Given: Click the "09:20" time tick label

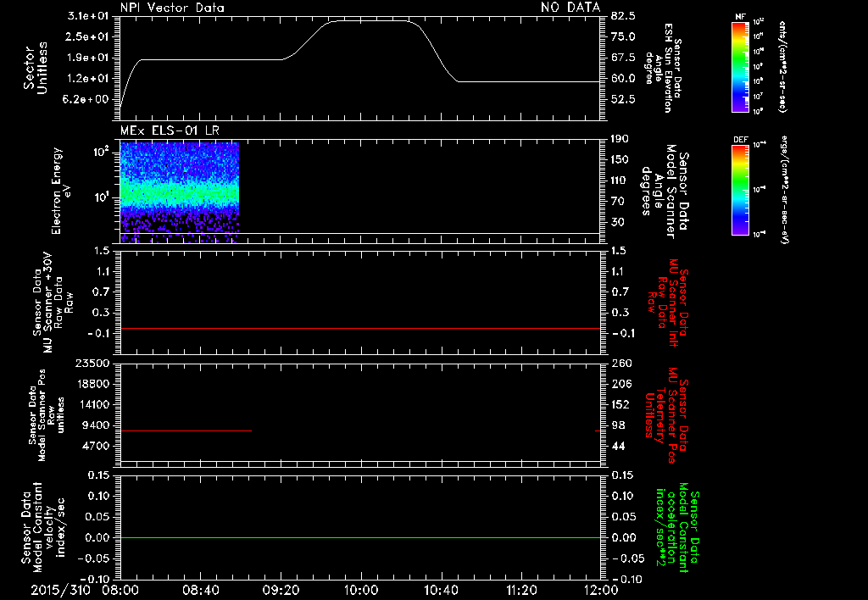Looking at the screenshot, I should (281, 590).
